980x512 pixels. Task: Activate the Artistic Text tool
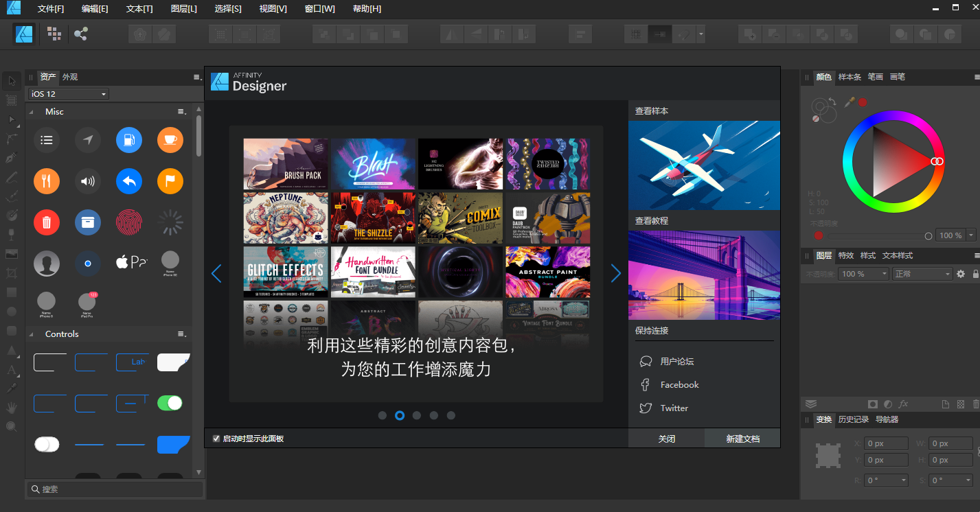[x=11, y=369]
